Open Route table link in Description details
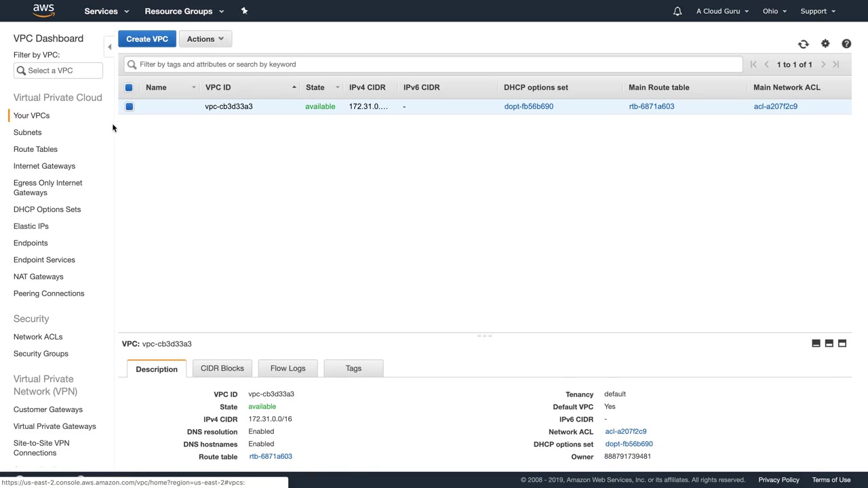868x488 pixels. point(271,456)
